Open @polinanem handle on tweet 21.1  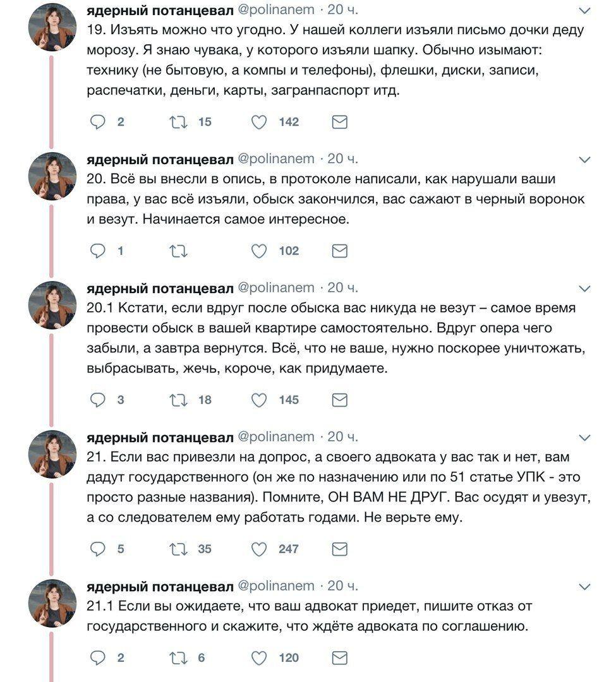275,586
